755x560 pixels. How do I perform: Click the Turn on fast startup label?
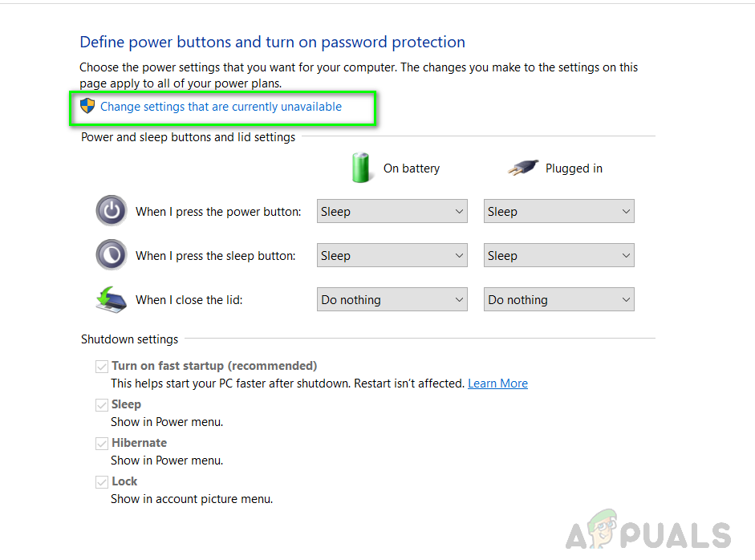point(214,366)
